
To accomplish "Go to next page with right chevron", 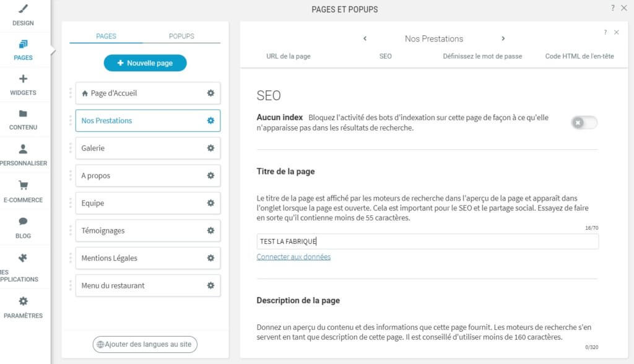I will [503, 38].
